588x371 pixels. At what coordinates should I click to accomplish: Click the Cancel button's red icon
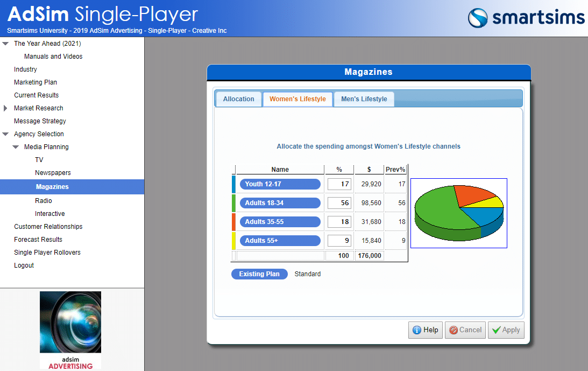(x=454, y=330)
